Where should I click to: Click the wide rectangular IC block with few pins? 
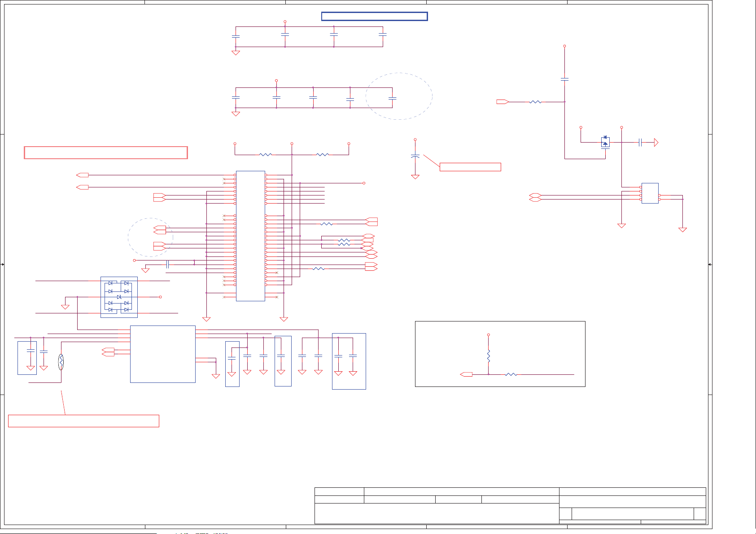[163, 354]
